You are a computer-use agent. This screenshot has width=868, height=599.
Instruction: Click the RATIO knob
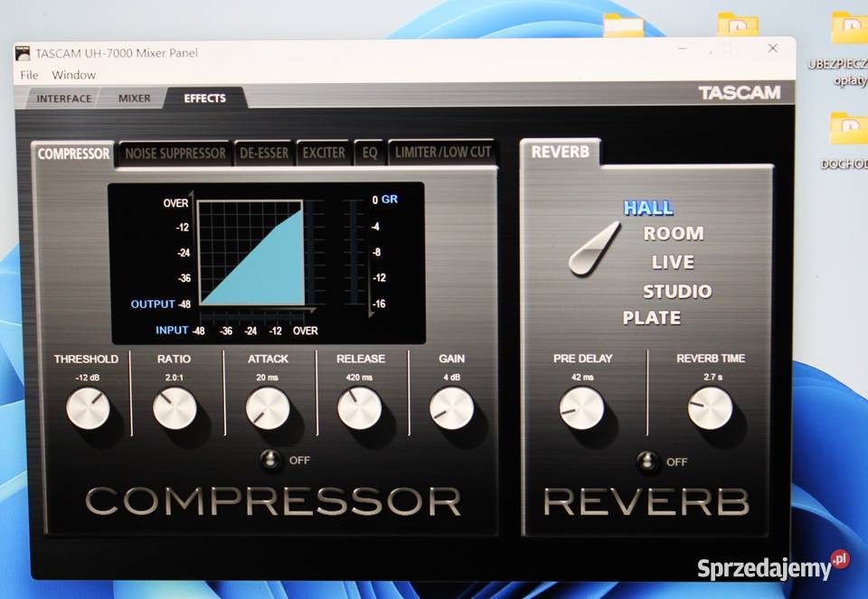point(175,408)
